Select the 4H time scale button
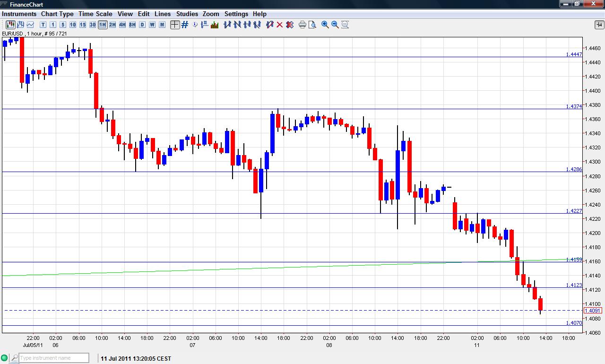 click(x=122, y=25)
